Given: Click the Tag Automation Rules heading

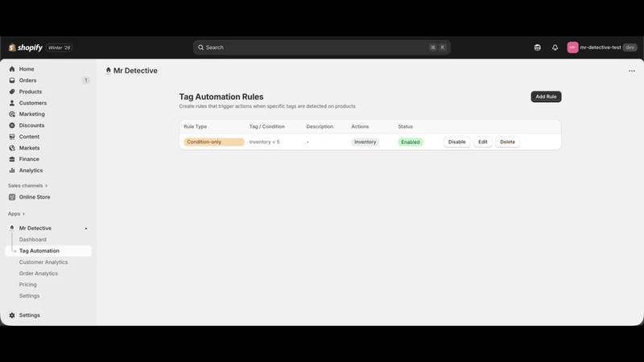Looking at the screenshot, I should click(221, 97).
